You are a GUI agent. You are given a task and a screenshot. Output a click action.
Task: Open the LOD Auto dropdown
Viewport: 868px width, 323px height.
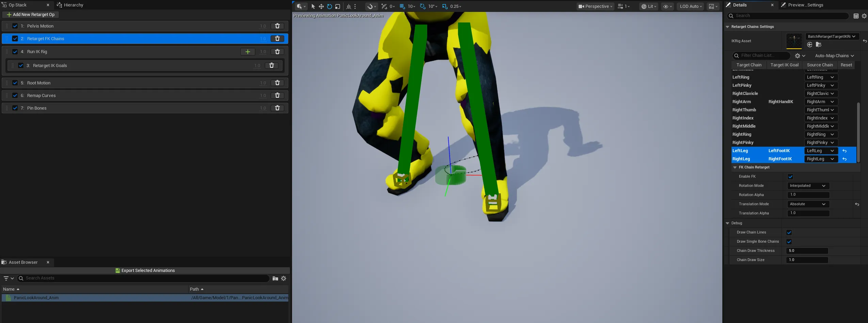pyautogui.click(x=691, y=6)
